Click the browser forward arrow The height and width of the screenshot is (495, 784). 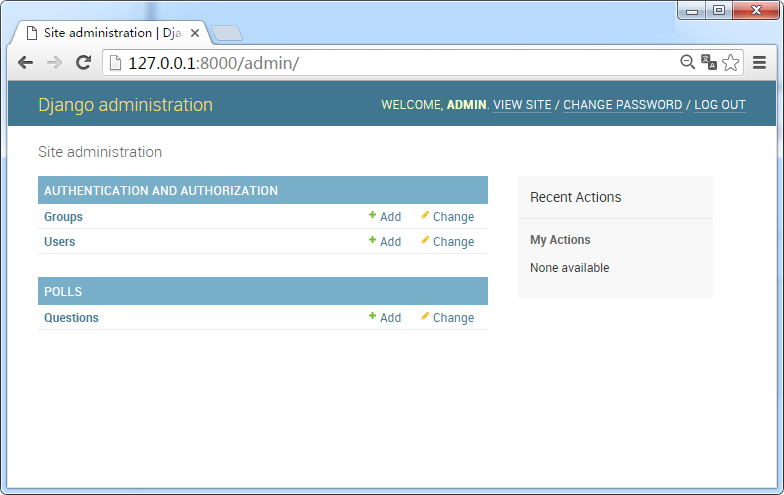(54, 62)
